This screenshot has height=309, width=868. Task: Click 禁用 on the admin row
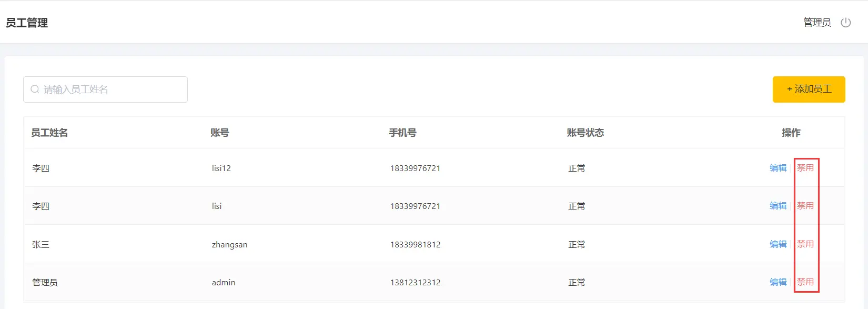click(x=805, y=282)
